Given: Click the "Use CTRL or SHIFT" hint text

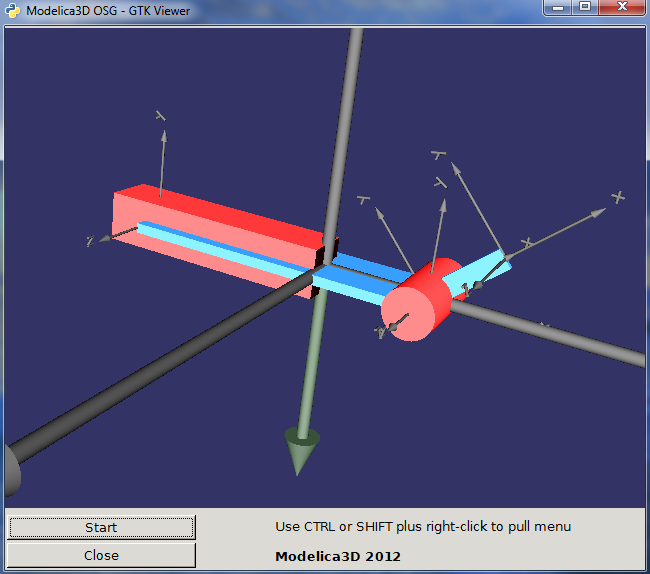Looking at the screenshot, I should [423, 526].
